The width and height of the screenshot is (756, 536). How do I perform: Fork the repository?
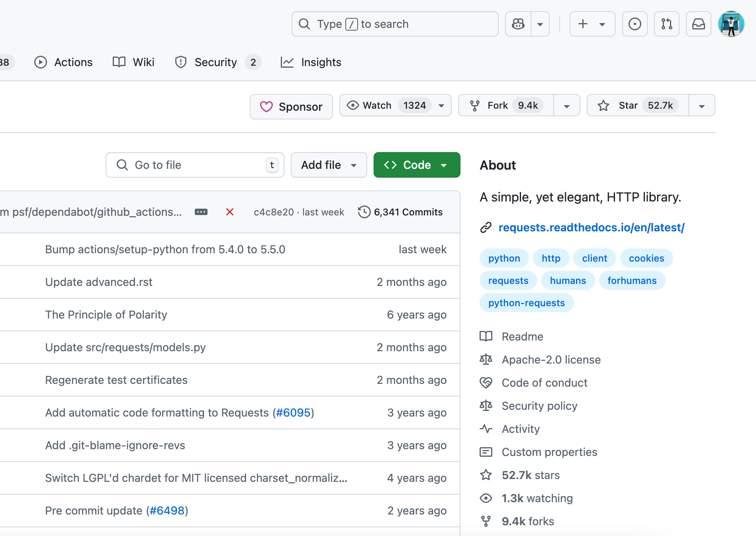click(x=505, y=105)
